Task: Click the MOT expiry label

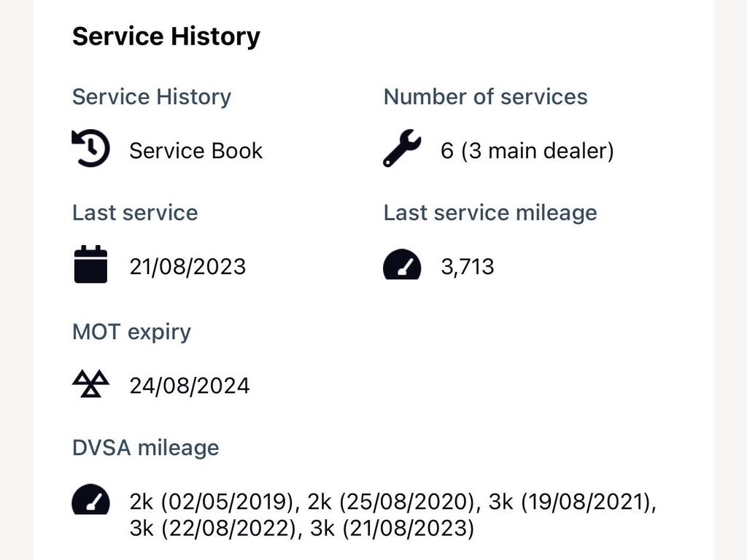Action: tap(131, 332)
